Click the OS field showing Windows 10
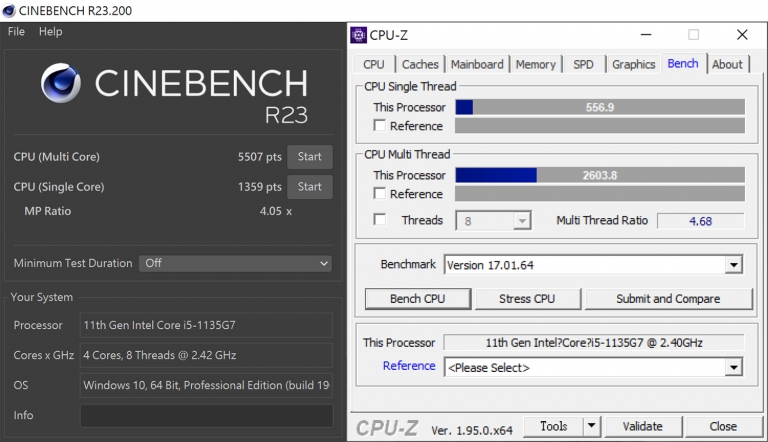The width and height of the screenshot is (768, 442). pos(206,385)
